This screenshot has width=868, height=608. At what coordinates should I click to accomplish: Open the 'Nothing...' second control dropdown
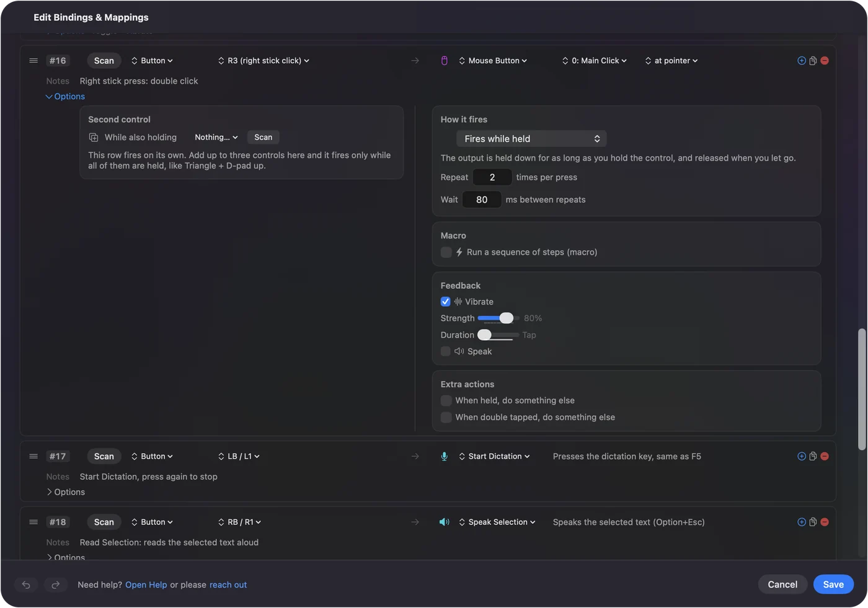pos(216,138)
